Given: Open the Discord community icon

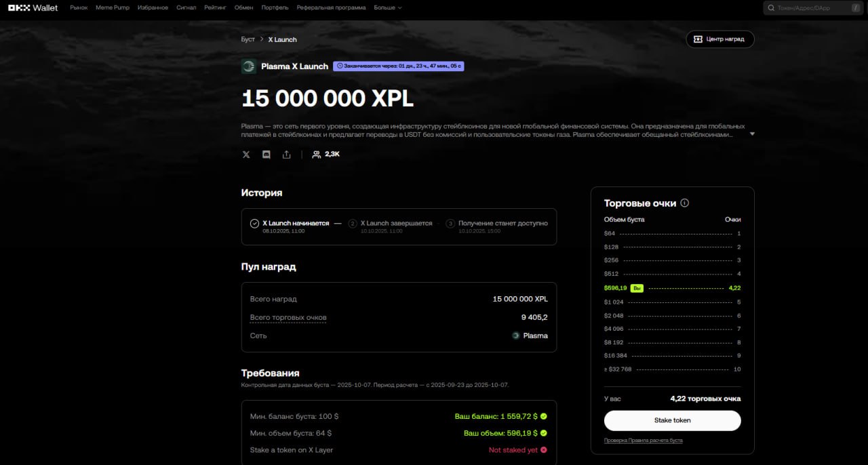Looking at the screenshot, I should pos(267,155).
